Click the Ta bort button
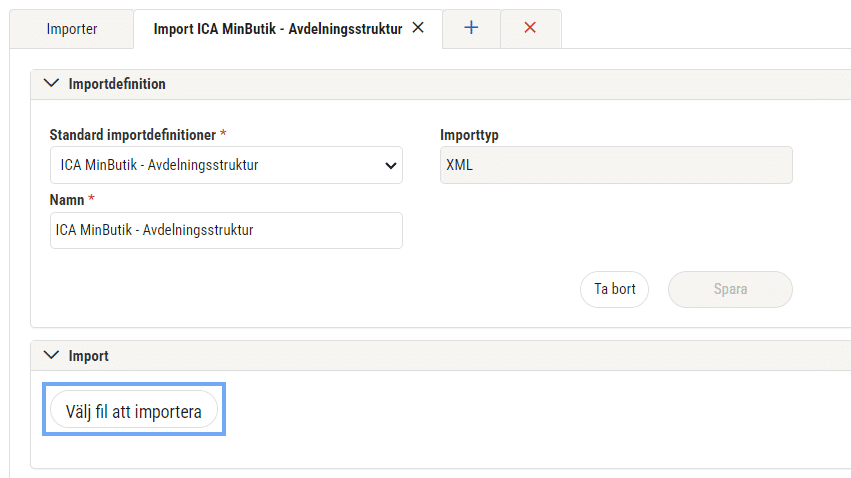Screen dimensions: 851x478 point(614,289)
